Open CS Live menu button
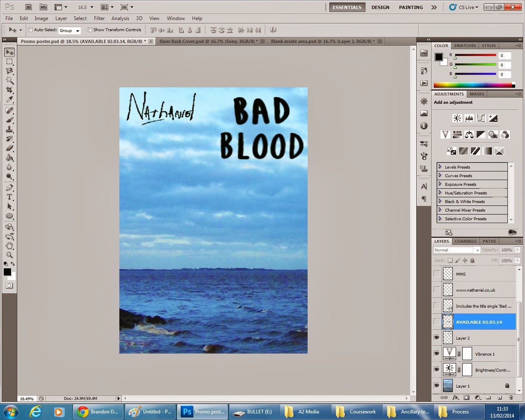Viewport: 525px width, 420px height. 464,7
